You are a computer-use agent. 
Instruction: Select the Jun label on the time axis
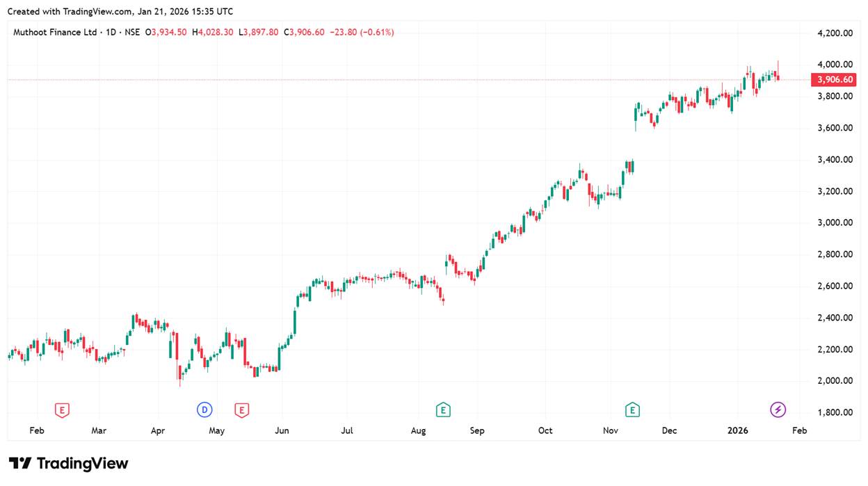(x=282, y=430)
